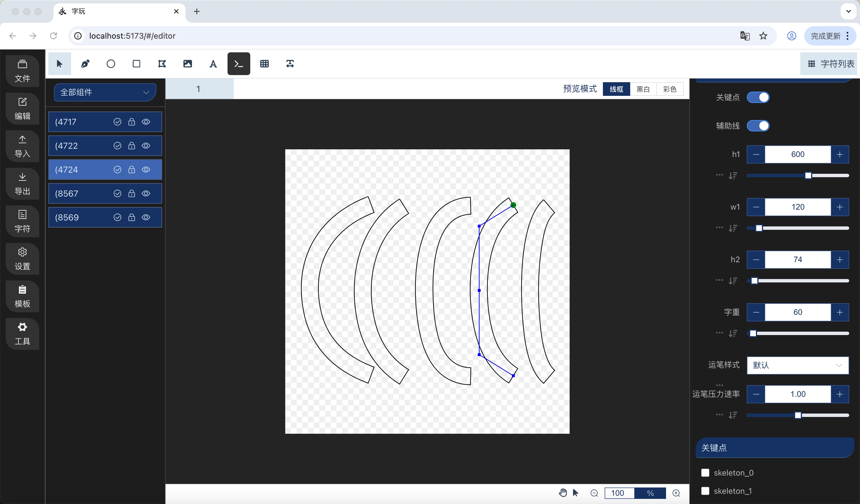Open the 全部组件 dropdown
Screen dimensions: 860x504
(105, 92)
